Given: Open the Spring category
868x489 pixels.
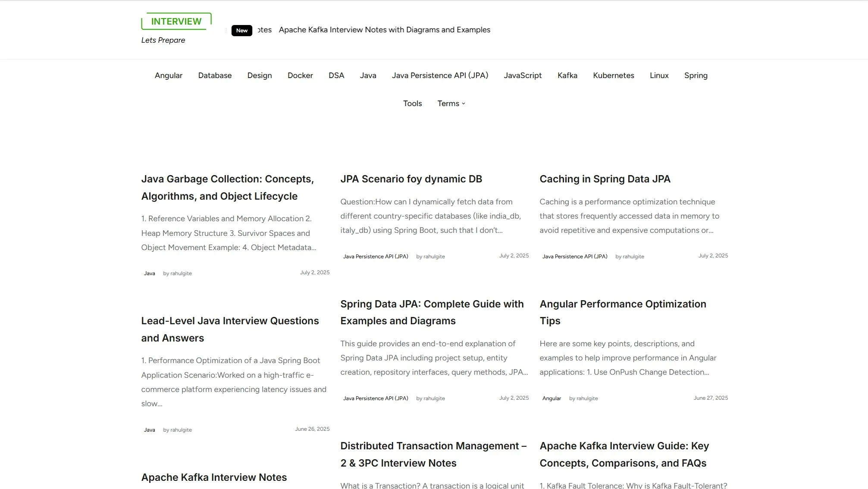Looking at the screenshot, I should [x=696, y=75].
